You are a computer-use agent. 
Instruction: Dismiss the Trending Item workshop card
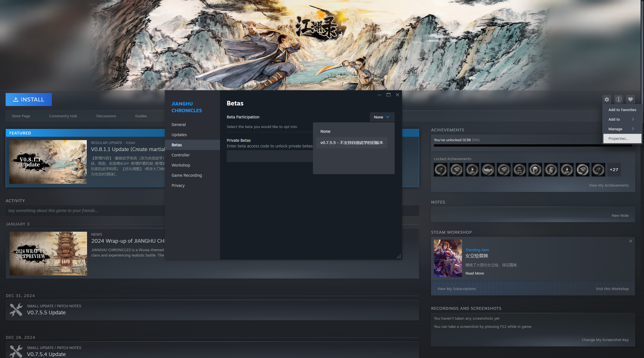point(631,241)
